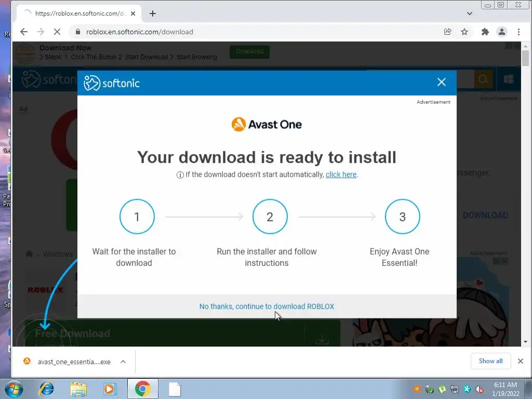Click the scrollbar down arrow
The width and height of the screenshot is (532, 399).
pos(526,342)
